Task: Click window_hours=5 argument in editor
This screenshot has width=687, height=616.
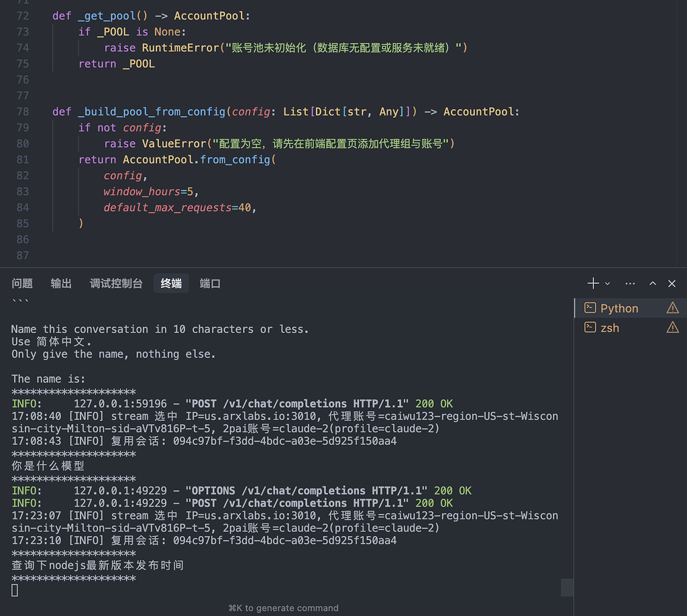Action: pos(148,191)
